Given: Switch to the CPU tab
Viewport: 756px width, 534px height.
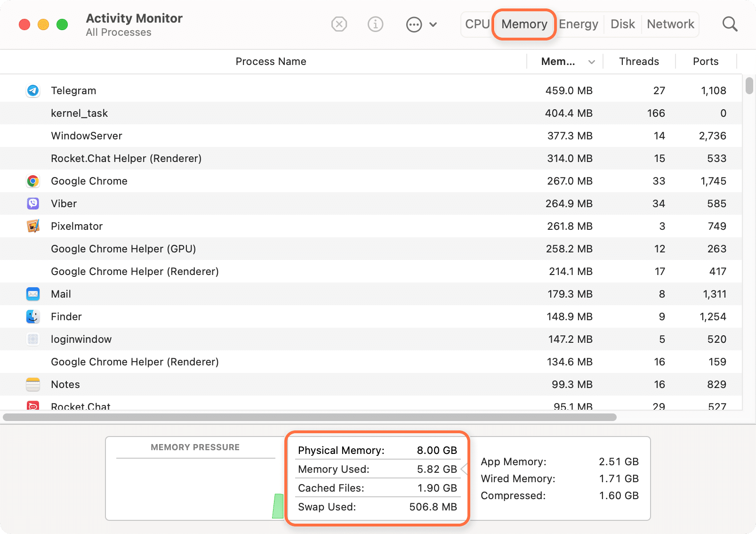Looking at the screenshot, I should pos(477,24).
